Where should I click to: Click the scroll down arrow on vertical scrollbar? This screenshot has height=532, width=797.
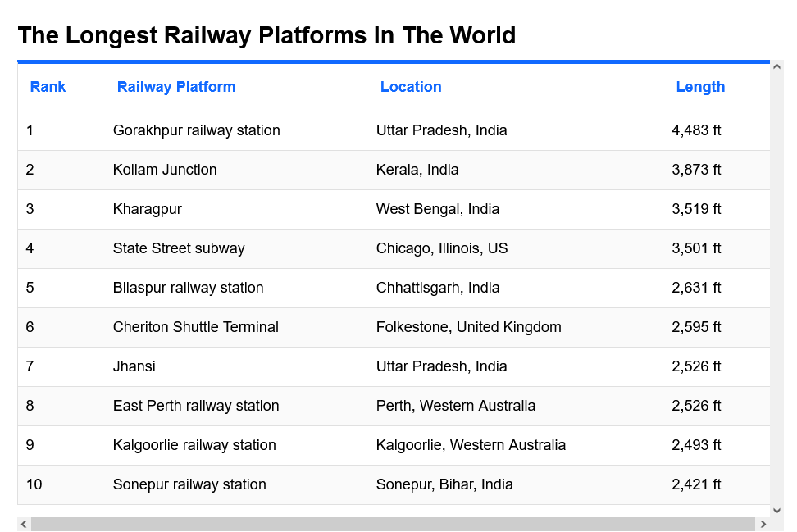click(777, 510)
